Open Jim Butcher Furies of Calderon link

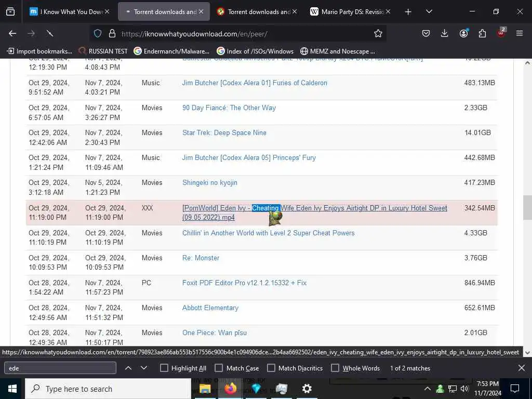click(x=255, y=83)
